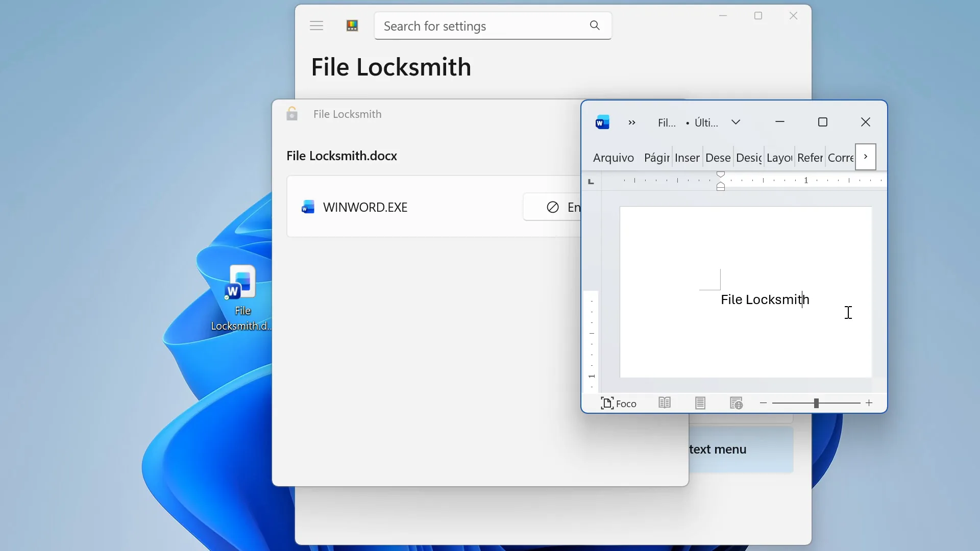Close the PowerToys Settings window
980x551 pixels.
(x=793, y=16)
